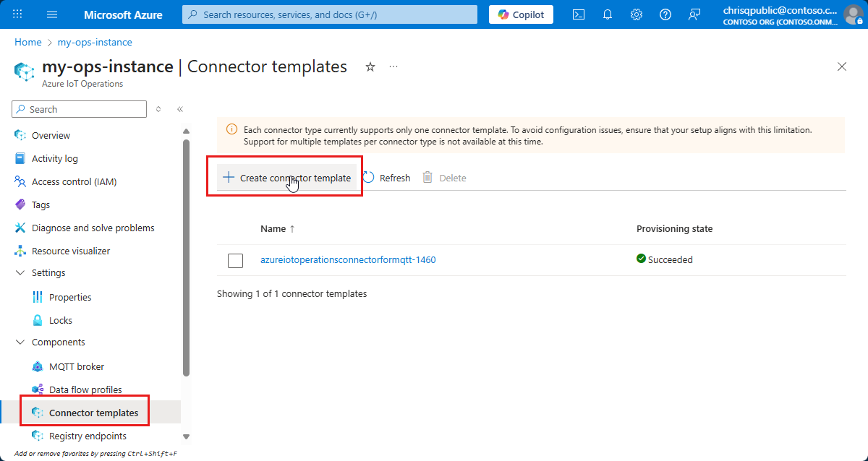868x461 pixels.
Task: Click the sidebar scroll up arrow
Action: point(186,131)
